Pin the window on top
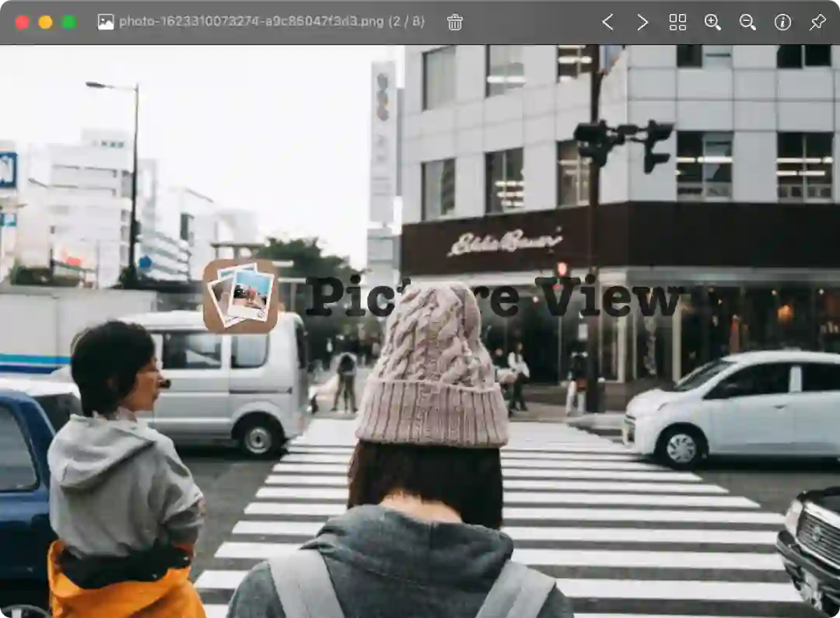Screen dimensions: 840x618 click(817, 22)
